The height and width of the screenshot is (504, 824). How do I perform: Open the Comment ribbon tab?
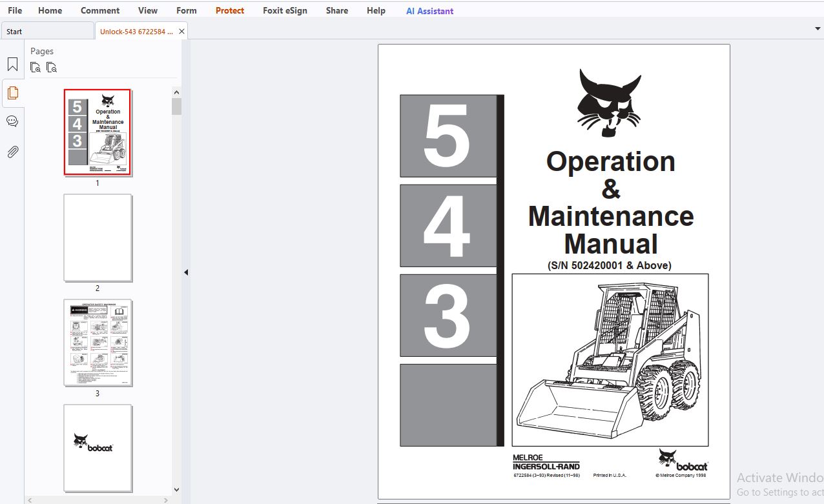(100, 10)
